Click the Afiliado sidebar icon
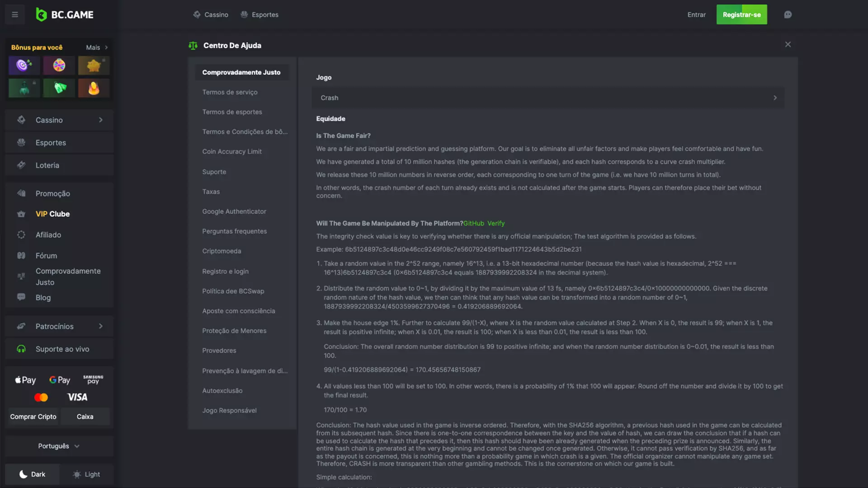The width and height of the screenshot is (868, 488). [x=20, y=235]
